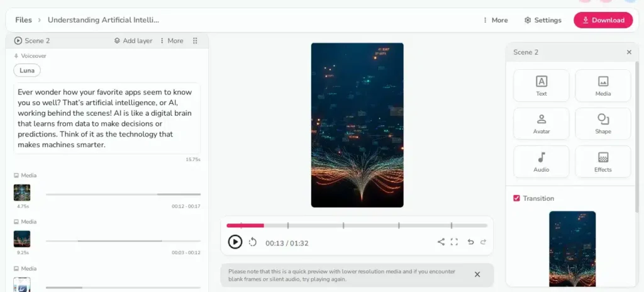644x292 pixels.
Task: Click Add layer in the Scene 2 header
Action: click(133, 41)
